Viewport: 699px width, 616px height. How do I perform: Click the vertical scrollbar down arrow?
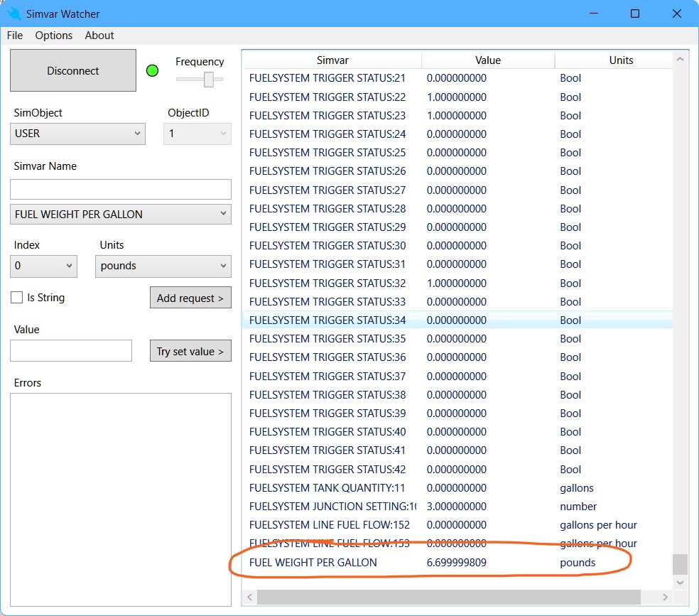[x=680, y=582]
